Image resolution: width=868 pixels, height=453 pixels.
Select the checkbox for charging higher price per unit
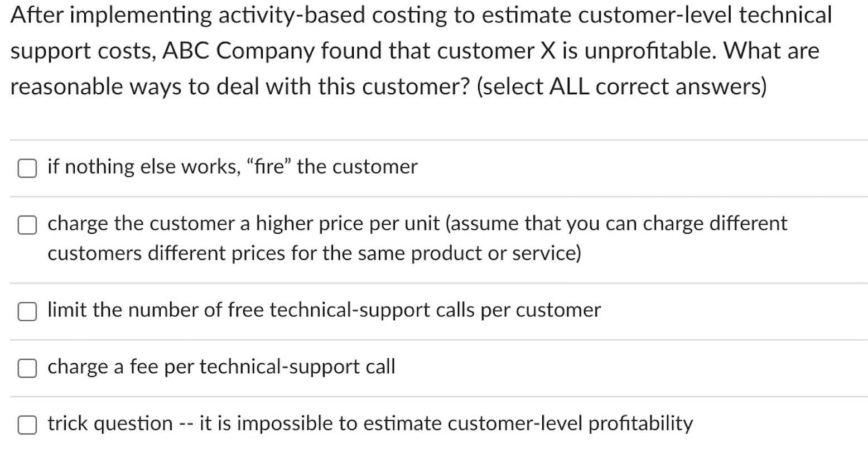pyautogui.click(x=26, y=225)
